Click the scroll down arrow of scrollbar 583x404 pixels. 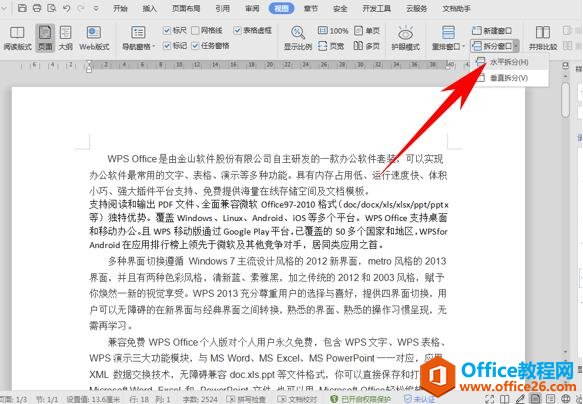[x=566, y=352]
